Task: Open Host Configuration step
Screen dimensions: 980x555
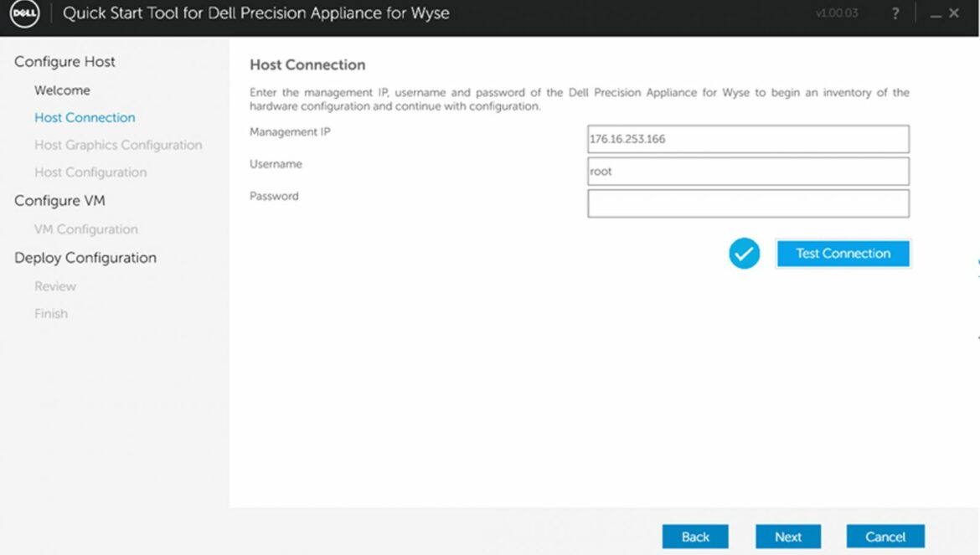Action: (x=90, y=172)
